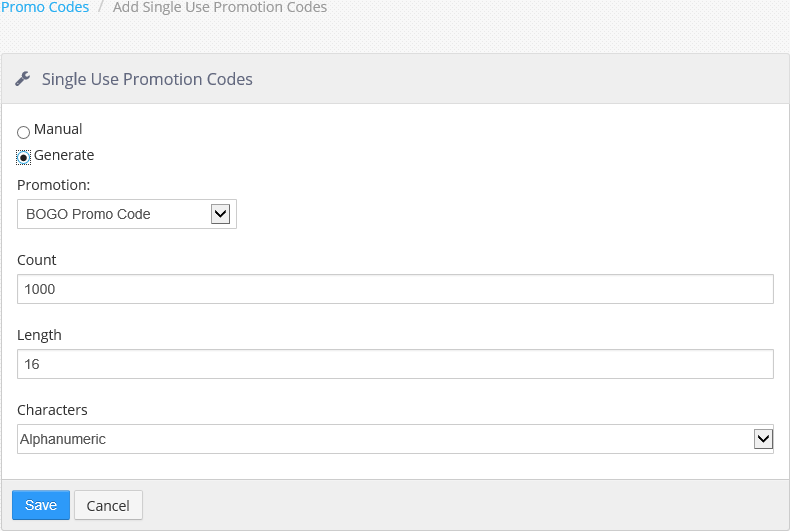
Task: Click the arrow on the Characters dropdown
Action: [763, 439]
